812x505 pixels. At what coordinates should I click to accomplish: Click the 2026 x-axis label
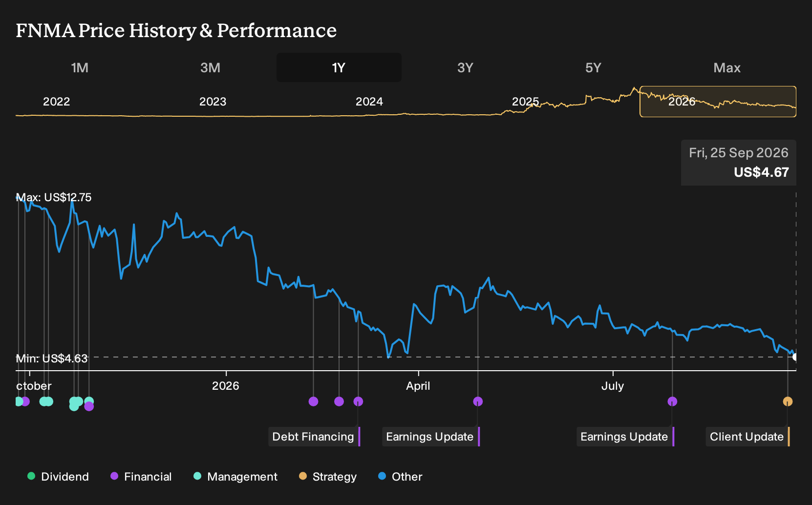pyautogui.click(x=226, y=386)
